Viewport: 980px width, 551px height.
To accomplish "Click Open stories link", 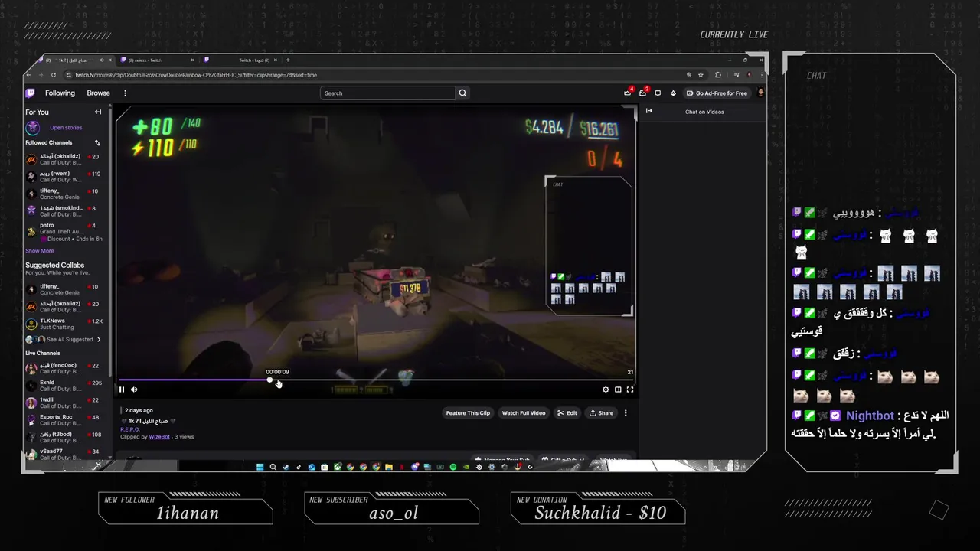I will (x=66, y=128).
